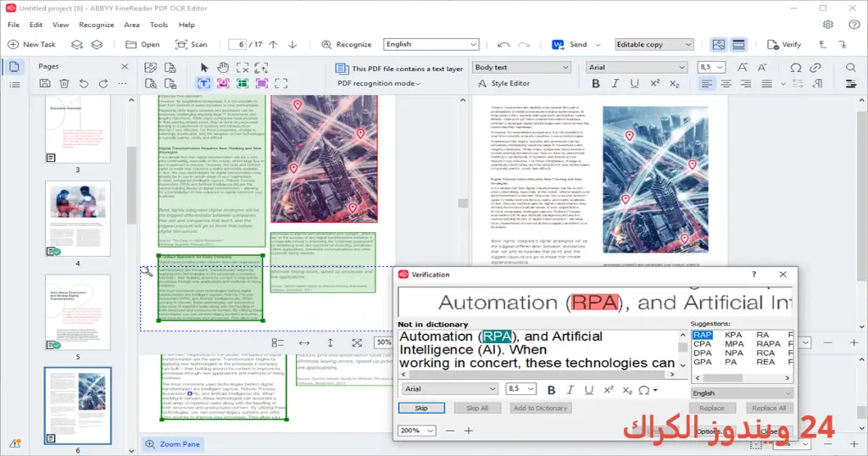Select the Text area drawing tool

point(203,83)
